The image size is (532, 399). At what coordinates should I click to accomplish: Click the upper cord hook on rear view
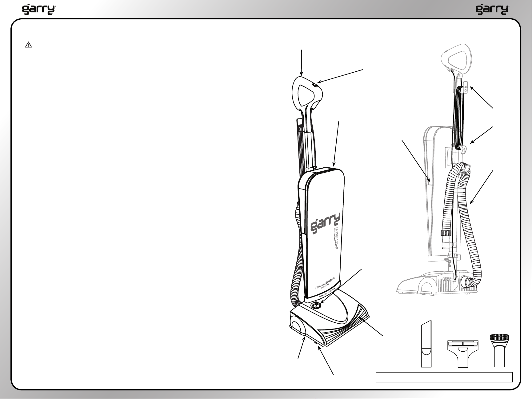pos(465,87)
